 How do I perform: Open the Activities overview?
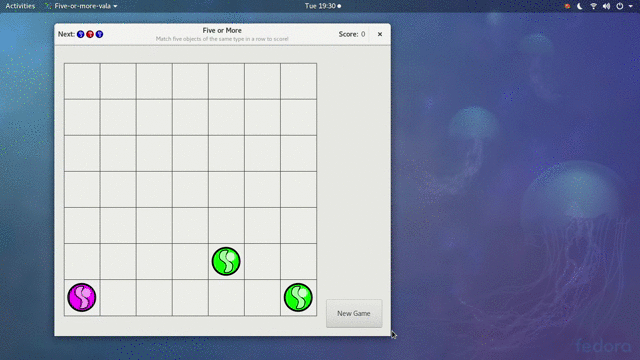click(x=20, y=6)
